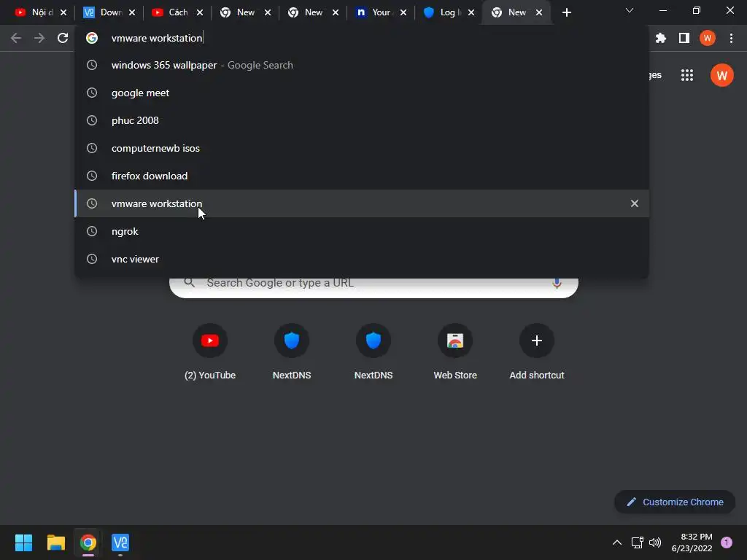Open a new tab with plus button
747x560 pixels.
pyautogui.click(x=566, y=12)
